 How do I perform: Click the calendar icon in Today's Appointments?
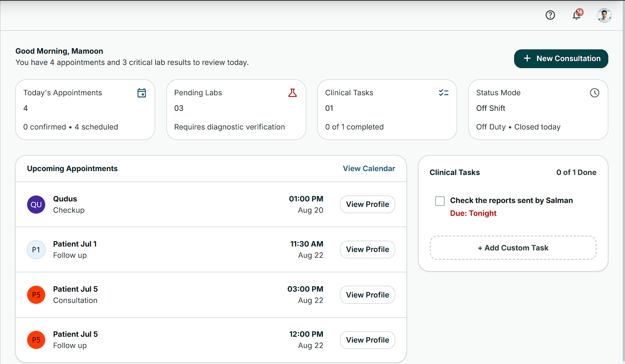[142, 93]
